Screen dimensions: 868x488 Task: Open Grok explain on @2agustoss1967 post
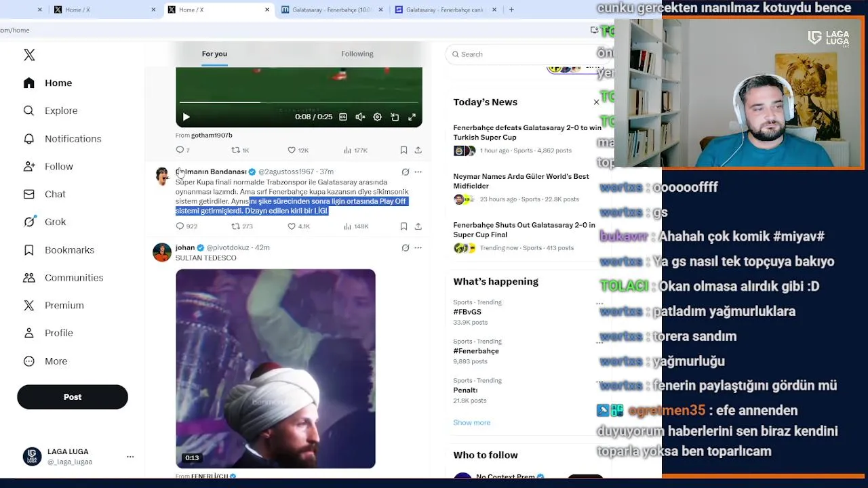tap(406, 171)
